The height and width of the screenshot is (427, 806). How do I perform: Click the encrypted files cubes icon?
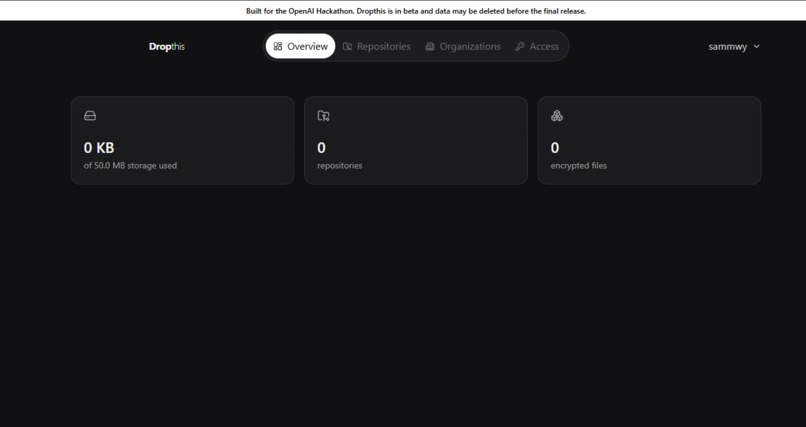point(557,116)
